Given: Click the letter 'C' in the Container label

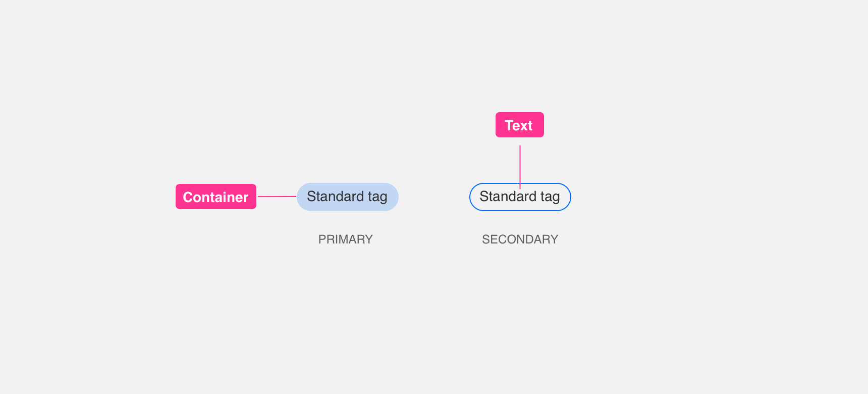Looking at the screenshot, I should click(x=189, y=197).
